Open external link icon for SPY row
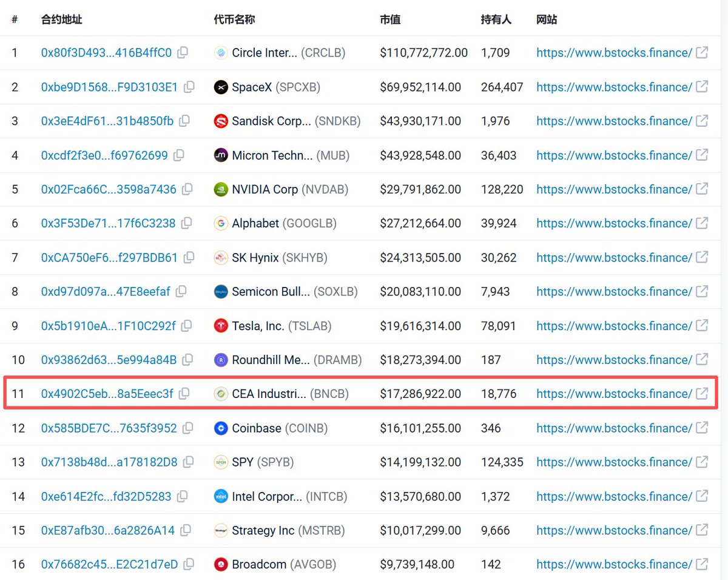This screenshot has width=728, height=580. pos(702,462)
